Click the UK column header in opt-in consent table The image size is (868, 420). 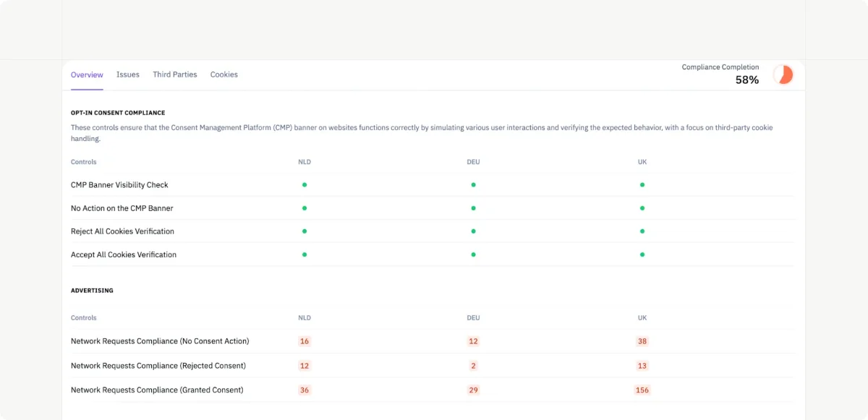pos(642,162)
